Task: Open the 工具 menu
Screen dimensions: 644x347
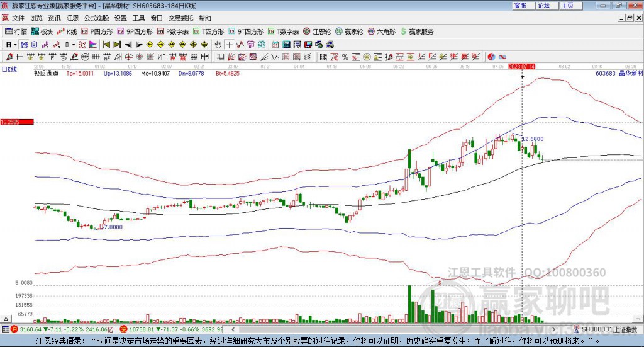Action: (x=139, y=18)
